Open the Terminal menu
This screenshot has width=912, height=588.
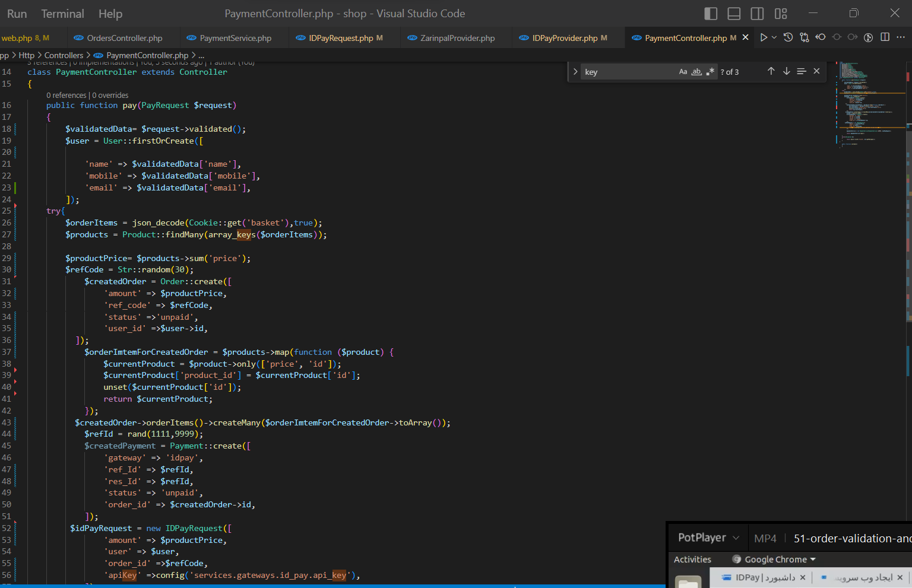(62, 14)
